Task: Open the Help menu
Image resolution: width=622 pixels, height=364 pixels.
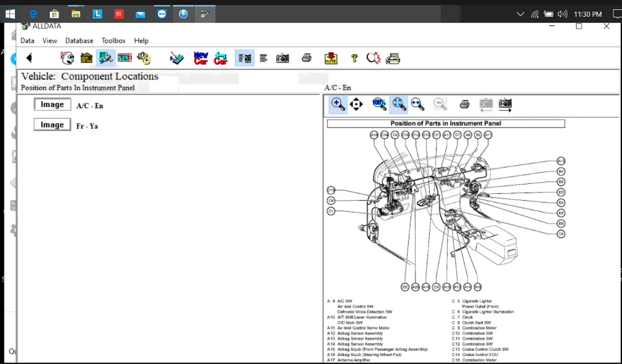Action: [141, 40]
